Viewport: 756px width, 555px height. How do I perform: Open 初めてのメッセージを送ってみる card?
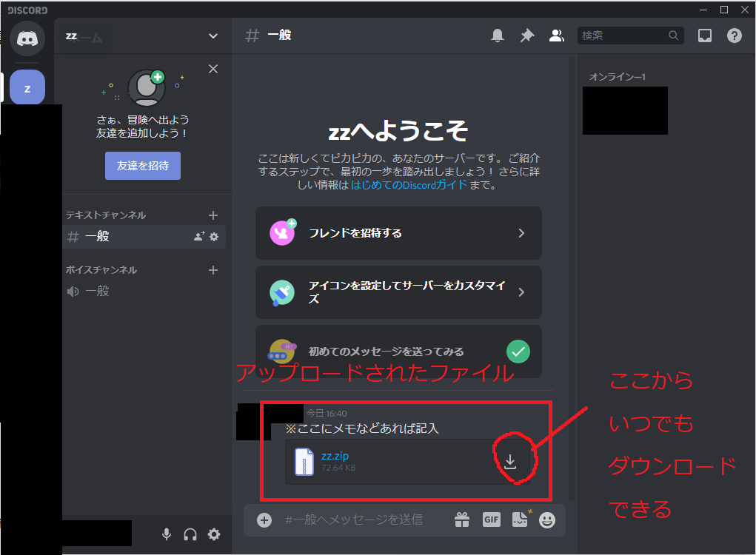click(398, 351)
